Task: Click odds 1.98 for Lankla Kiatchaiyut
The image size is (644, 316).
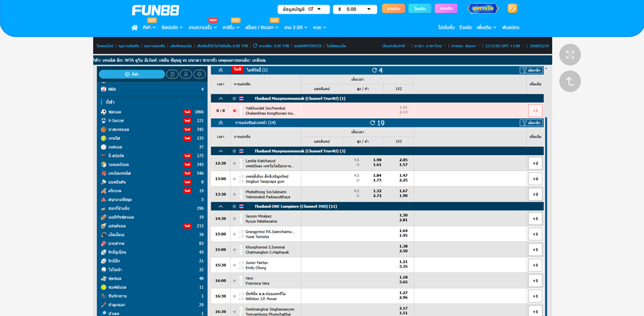Action: coord(377,160)
